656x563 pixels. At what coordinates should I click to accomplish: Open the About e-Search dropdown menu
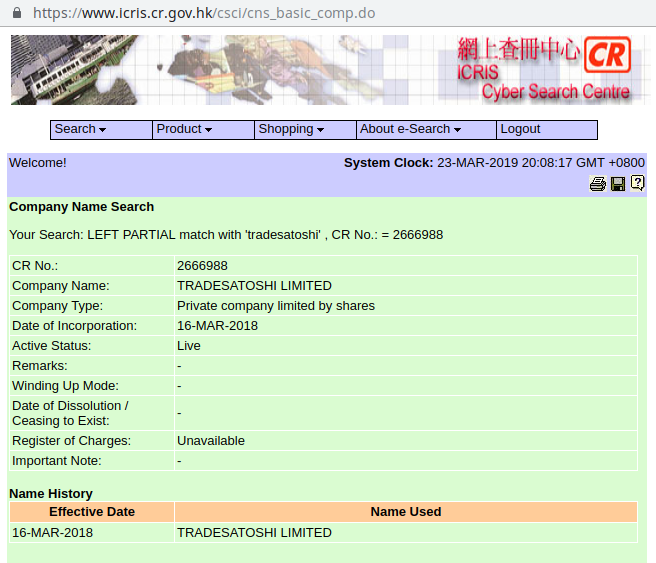point(426,129)
